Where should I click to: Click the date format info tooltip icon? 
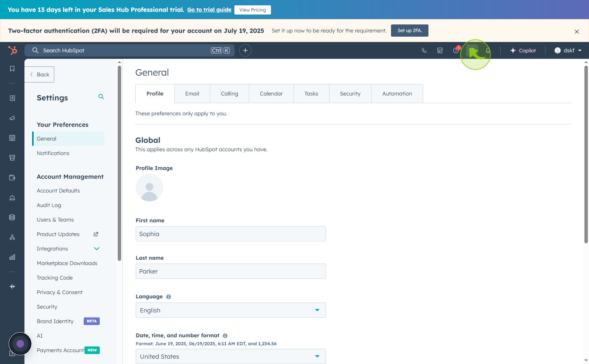[225, 336]
